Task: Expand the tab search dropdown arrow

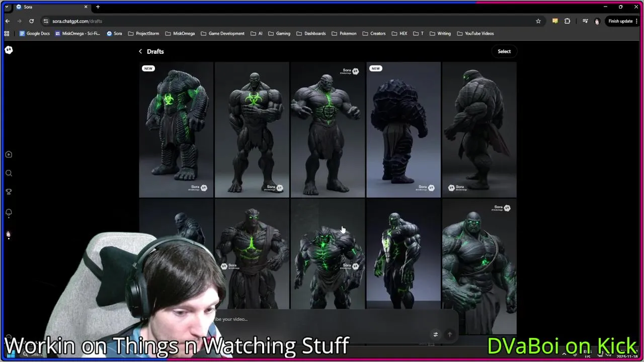Action: tap(7, 7)
